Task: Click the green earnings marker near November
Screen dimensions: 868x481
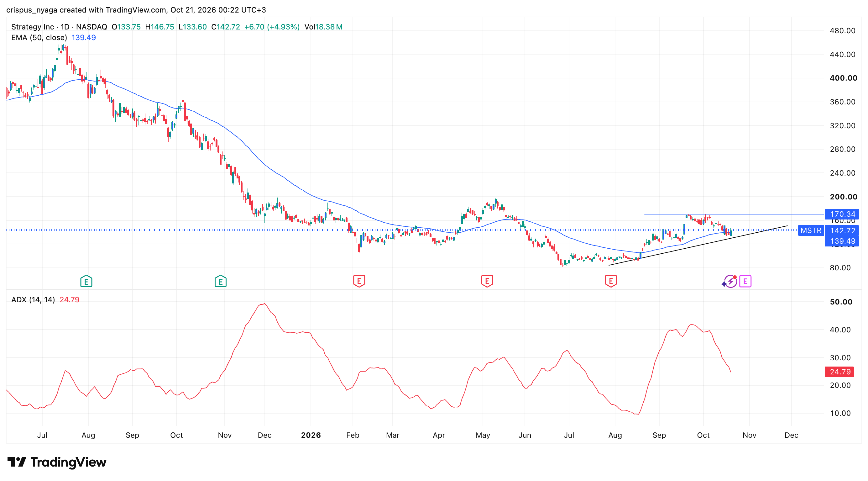Action: 220,281
